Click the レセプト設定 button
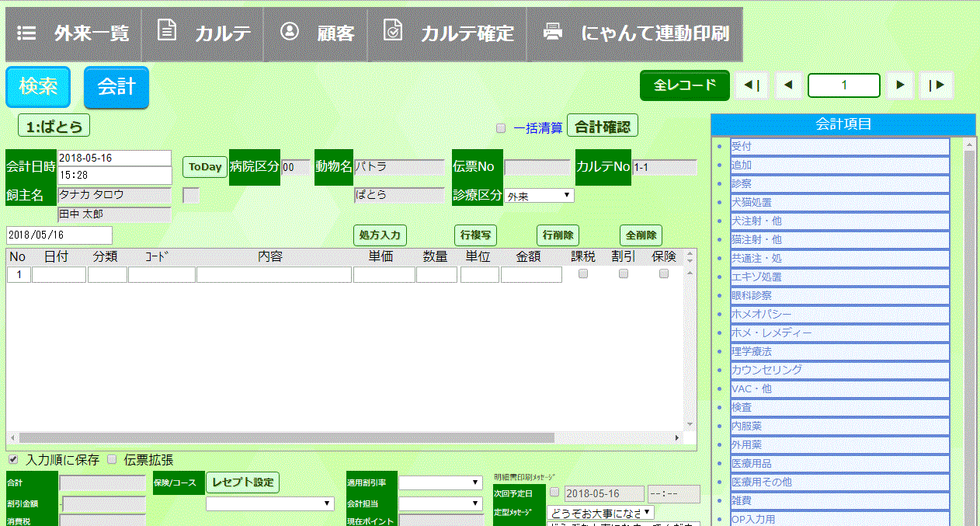 [x=243, y=482]
